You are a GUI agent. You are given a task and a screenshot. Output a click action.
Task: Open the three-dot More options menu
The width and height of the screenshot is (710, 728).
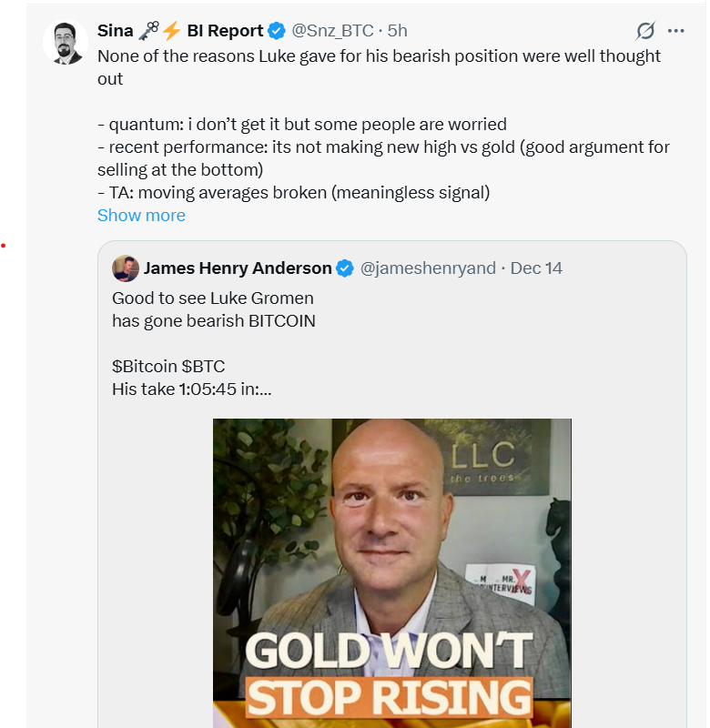tap(675, 31)
